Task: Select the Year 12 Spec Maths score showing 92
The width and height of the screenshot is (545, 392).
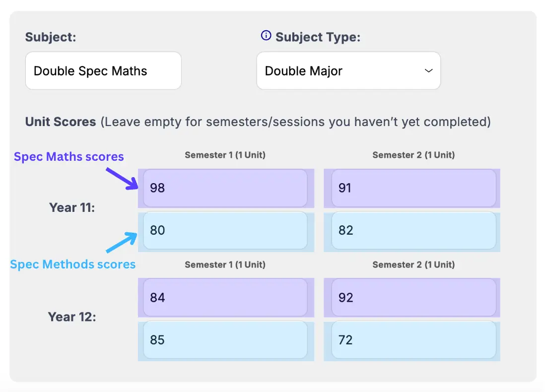Action: coord(411,298)
